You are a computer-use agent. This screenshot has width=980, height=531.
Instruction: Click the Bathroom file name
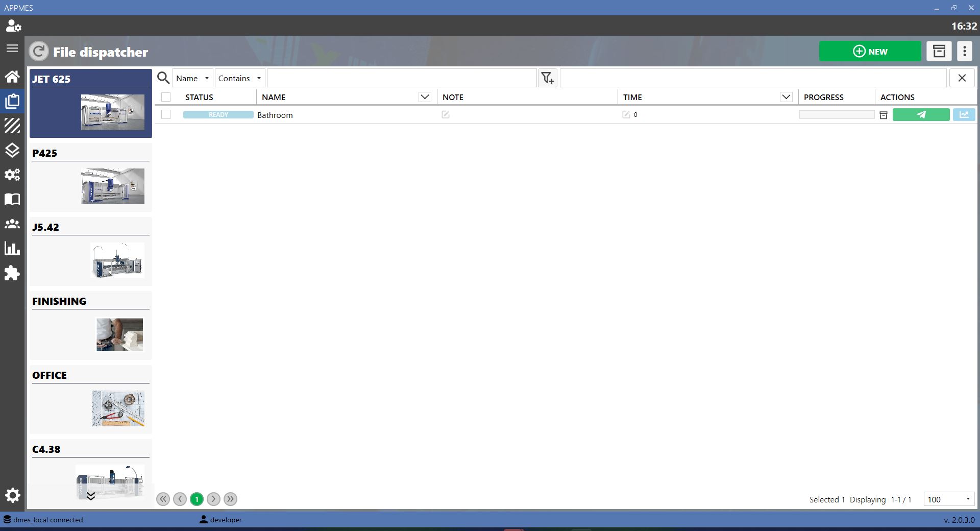(x=275, y=115)
